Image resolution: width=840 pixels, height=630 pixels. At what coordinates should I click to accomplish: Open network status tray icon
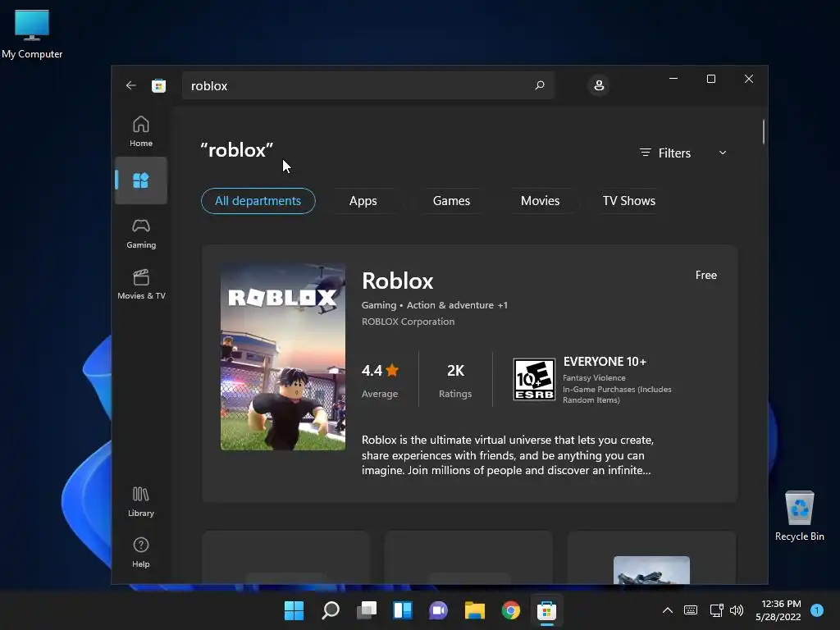[x=716, y=610]
